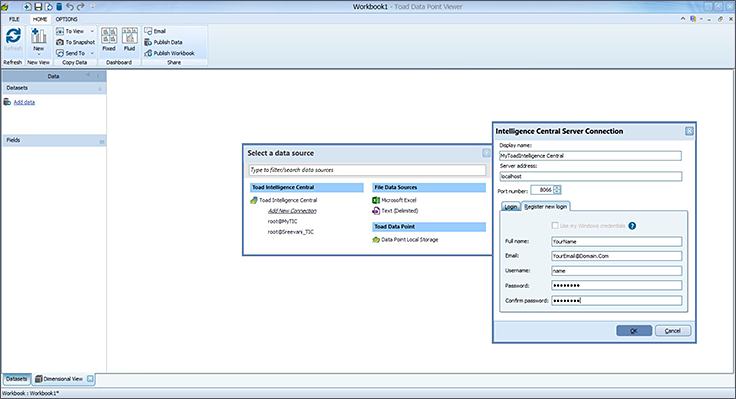Click the third quick-access toolbar icon
The width and height of the screenshot is (736, 399).
48,7
